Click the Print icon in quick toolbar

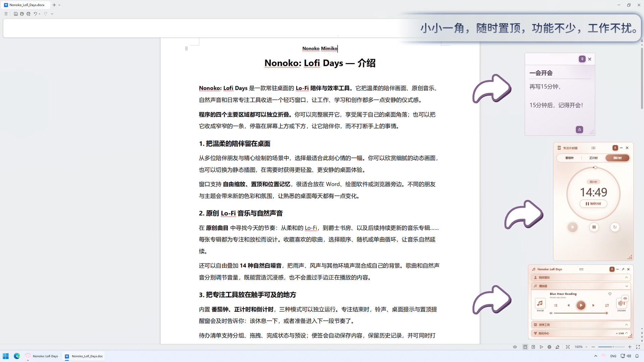point(22,14)
